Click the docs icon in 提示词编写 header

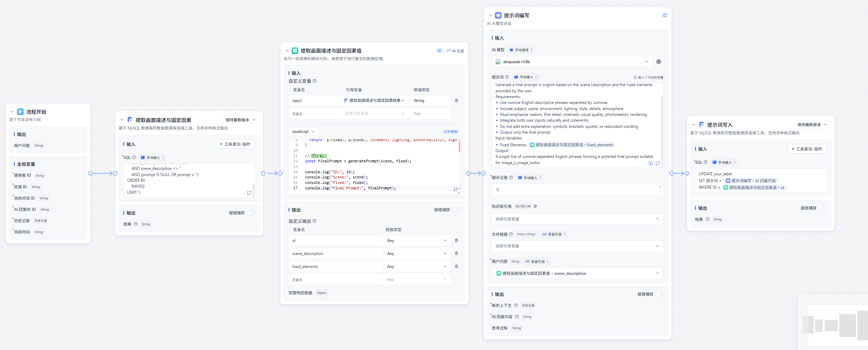pyautogui.click(x=665, y=15)
